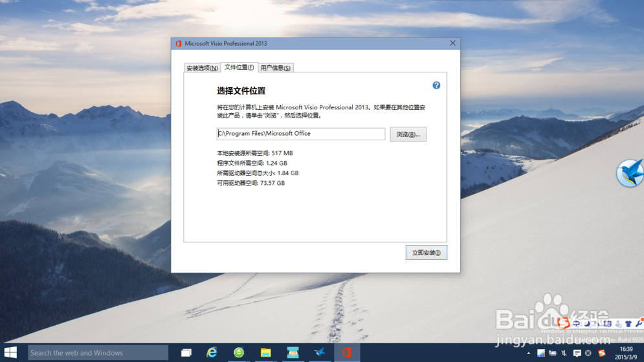Click the gray X circle tray icon

point(588,353)
